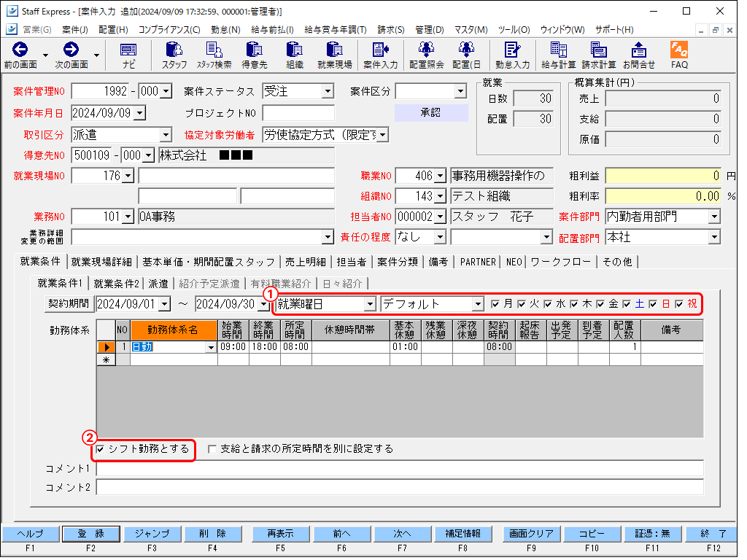Viewport: 747px width, 560px height.
Task: Open the FAQ toolbar icon
Action: point(679,55)
